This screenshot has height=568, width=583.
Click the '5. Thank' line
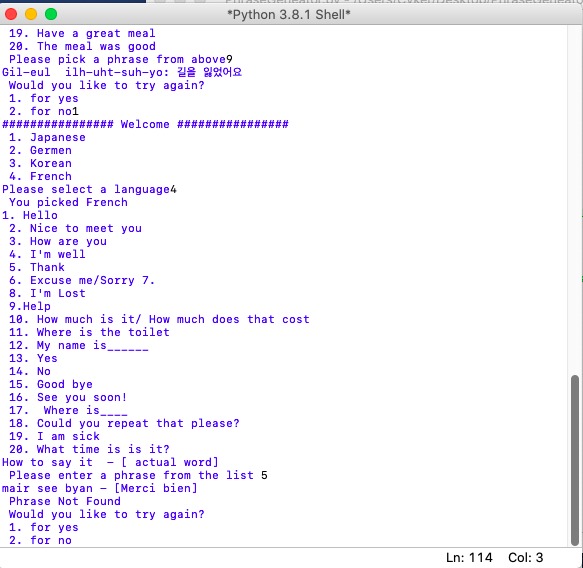click(37, 267)
